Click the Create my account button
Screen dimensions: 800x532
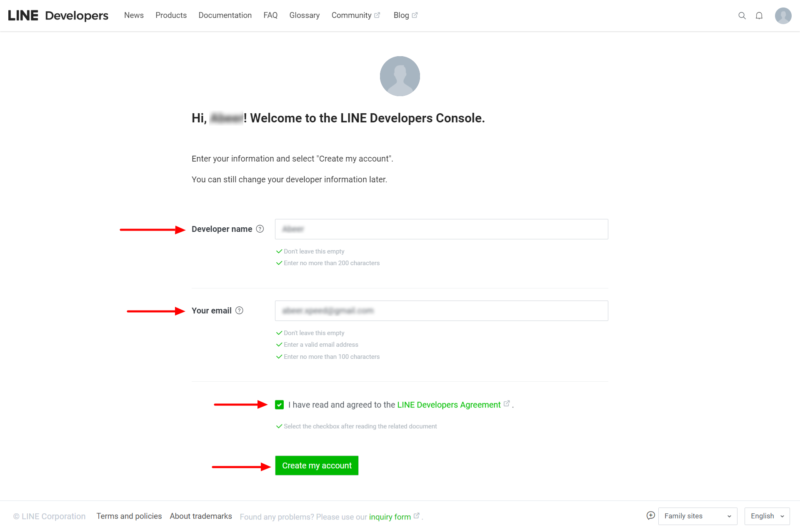point(317,465)
